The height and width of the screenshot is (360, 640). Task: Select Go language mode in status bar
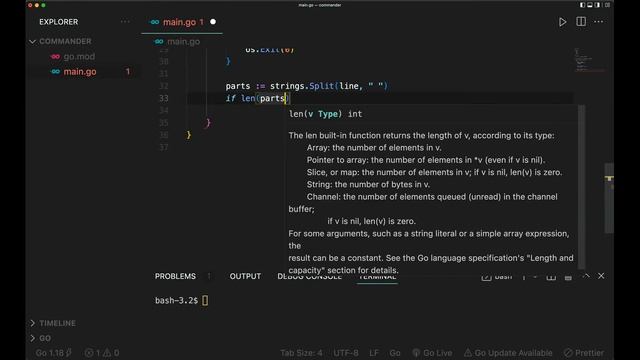(395, 353)
